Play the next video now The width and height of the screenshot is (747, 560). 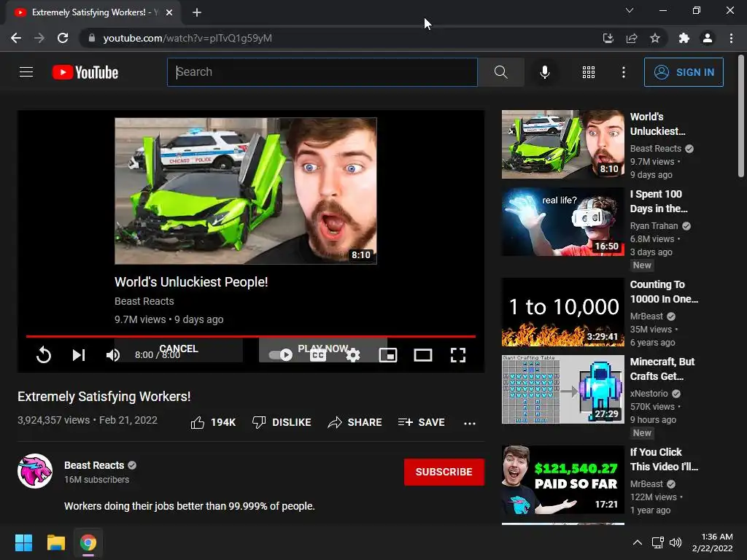(x=323, y=349)
